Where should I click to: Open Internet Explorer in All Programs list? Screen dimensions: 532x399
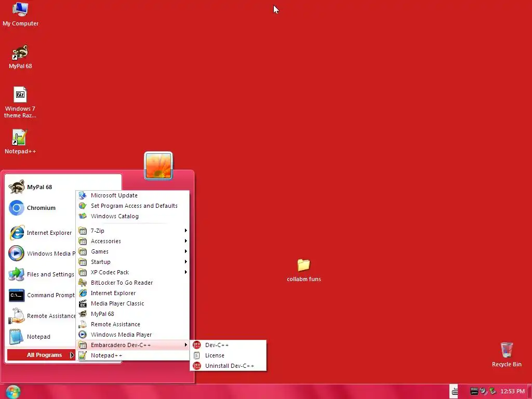[132, 293]
